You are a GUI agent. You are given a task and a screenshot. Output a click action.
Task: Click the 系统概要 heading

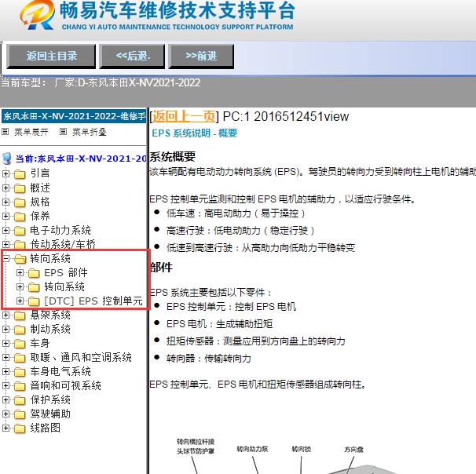[x=173, y=157]
